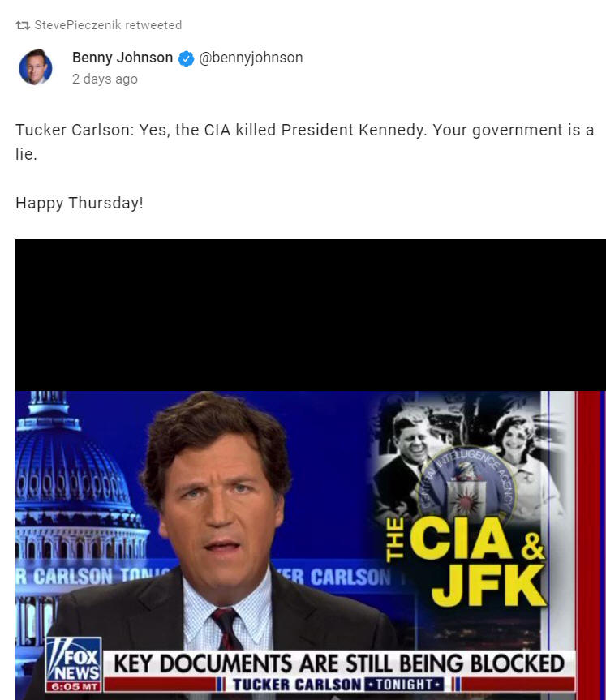Click the Central Intelligence Agency seal
This screenshot has width=606, height=700.
click(466, 486)
